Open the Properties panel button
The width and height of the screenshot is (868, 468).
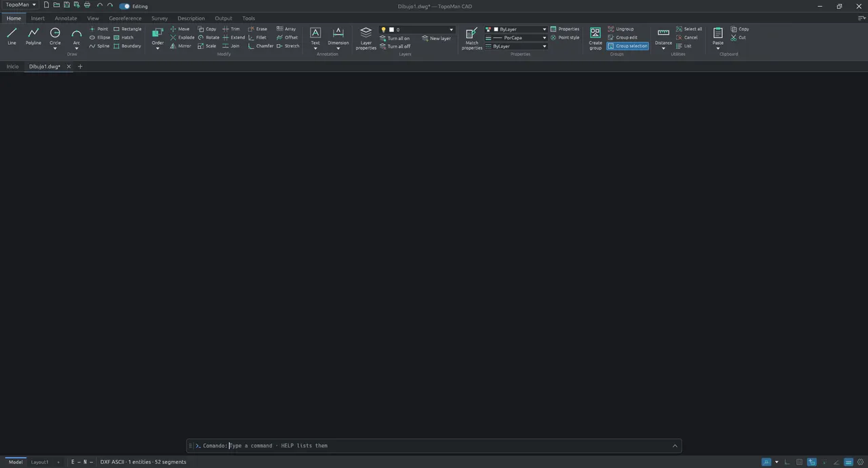click(x=565, y=29)
